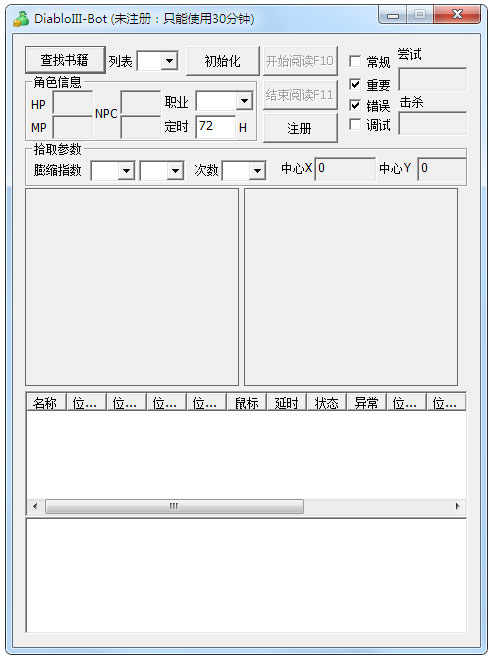492x659 pixels.
Task: Click the right preview panel
Action: pos(351,287)
